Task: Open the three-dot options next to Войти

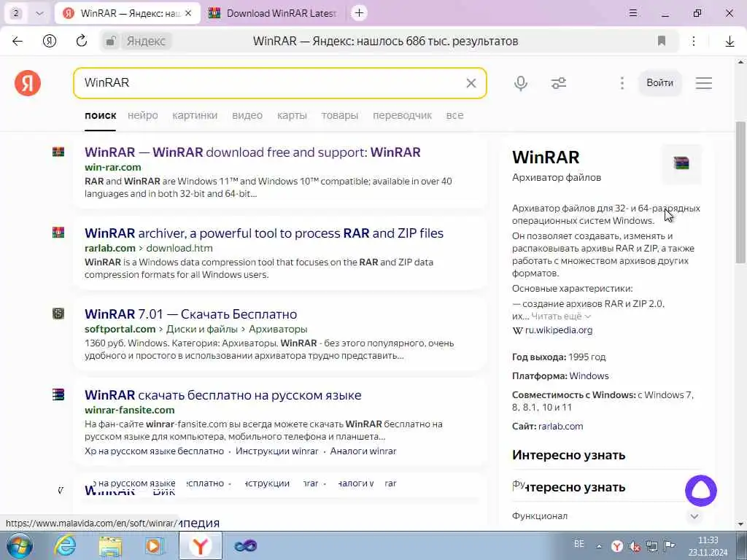Action: (x=622, y=83)
